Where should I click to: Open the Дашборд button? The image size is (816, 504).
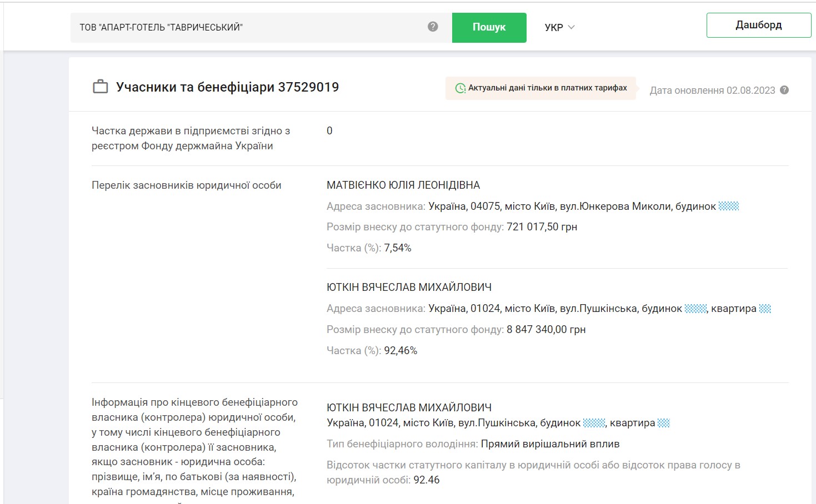[758, 26]
